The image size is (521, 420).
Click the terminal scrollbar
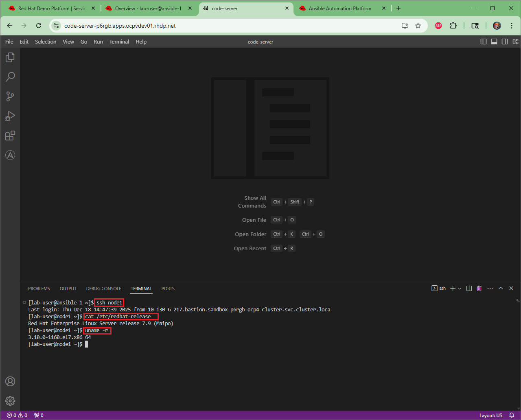(x=518, y=301)
